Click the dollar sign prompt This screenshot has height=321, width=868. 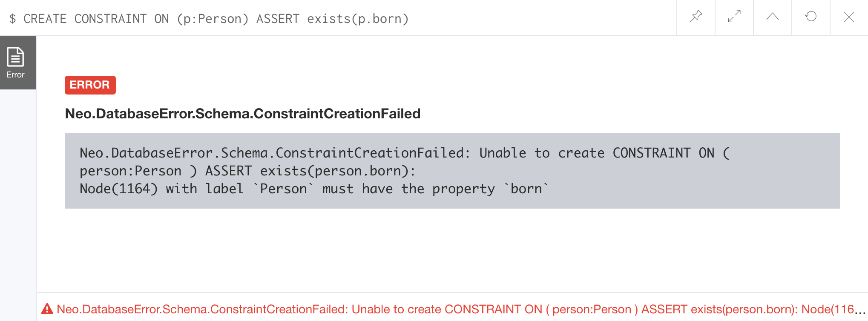click(13, 19)
